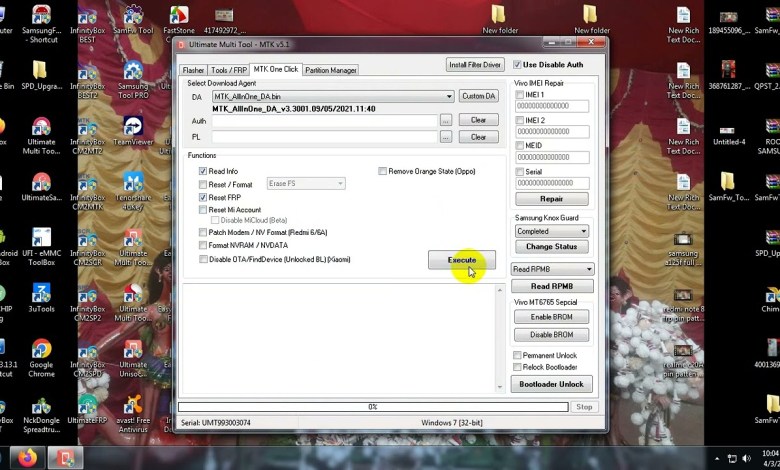Screen dimensions: 780x470
Task: Expand the DA download agent dropdown
Action: click(x=449, y=96)
